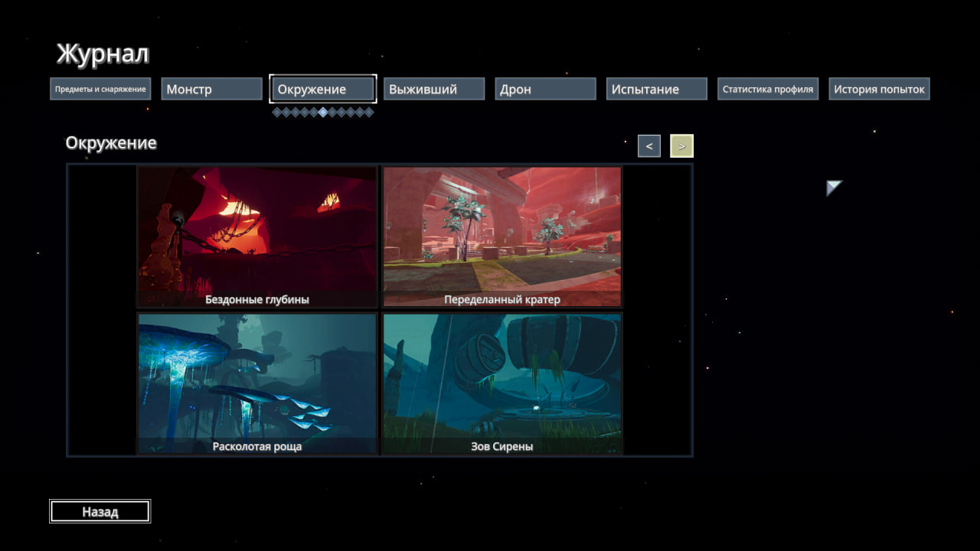Image resolution: width=980 pixels, height=551 pixels.
Task: Open the Бездонные глубины environment thumbnail
Action: click(257, 237)
